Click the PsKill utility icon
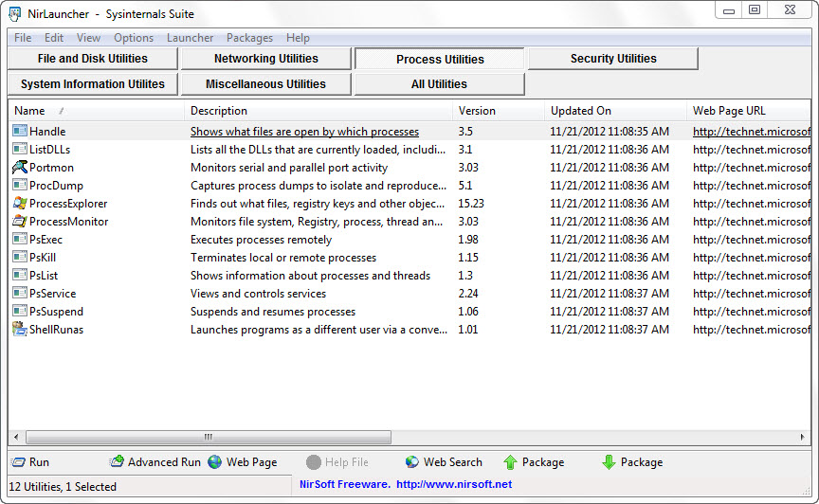819x504 pixels. pyautogui.click(x=20, y=258)
